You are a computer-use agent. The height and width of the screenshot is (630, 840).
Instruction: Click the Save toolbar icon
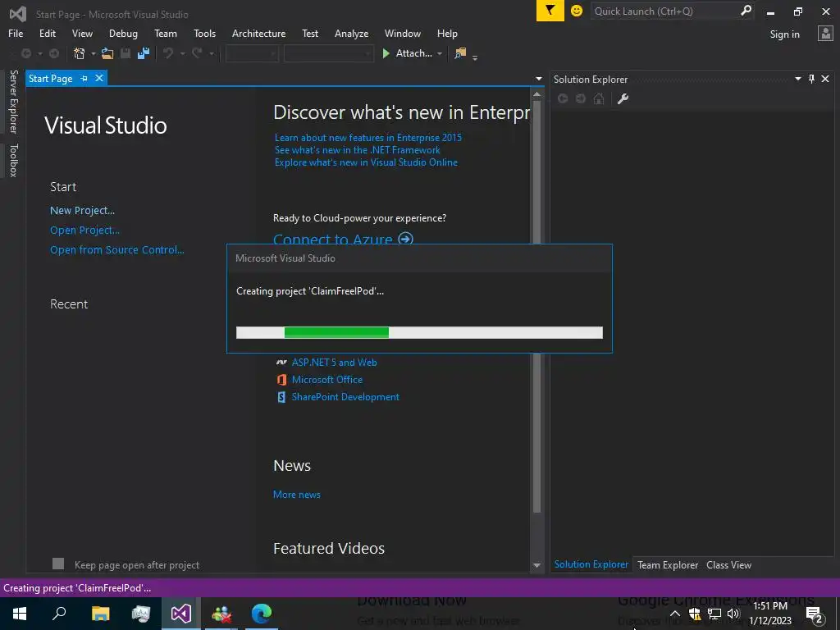pos(126,53)
